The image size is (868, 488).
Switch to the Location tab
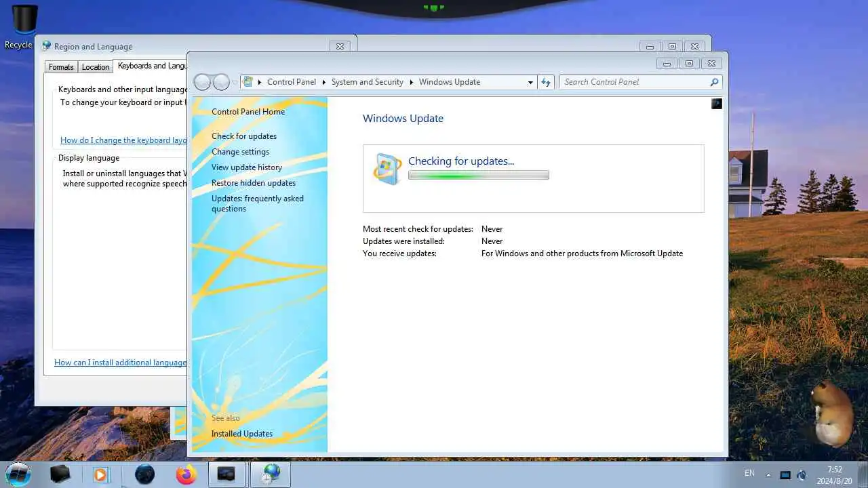96,67
